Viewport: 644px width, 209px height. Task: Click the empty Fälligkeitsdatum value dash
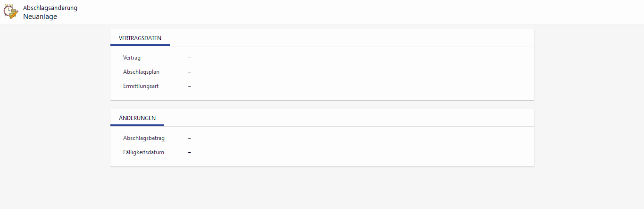pyautogui.click(x=189, y=152)
